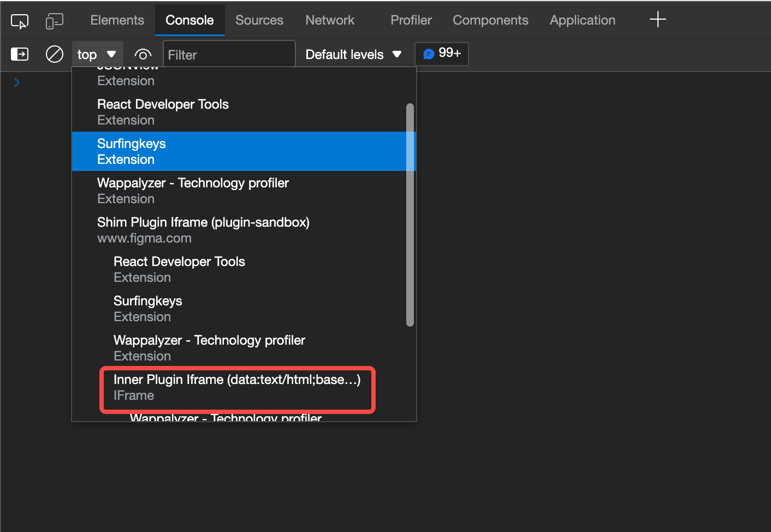Expand the Default levels dropdown
The height and width of the screenshot is (532, 771).
coord(353,55)
